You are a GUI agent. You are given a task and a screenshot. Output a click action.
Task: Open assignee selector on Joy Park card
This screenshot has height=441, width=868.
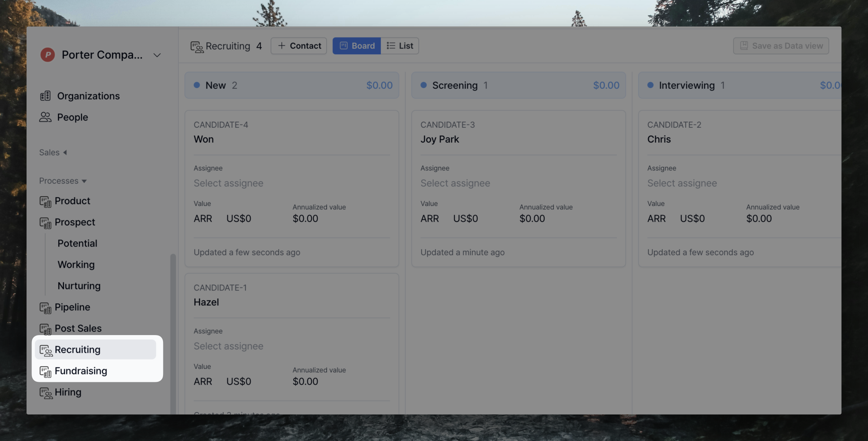point(455,183)
